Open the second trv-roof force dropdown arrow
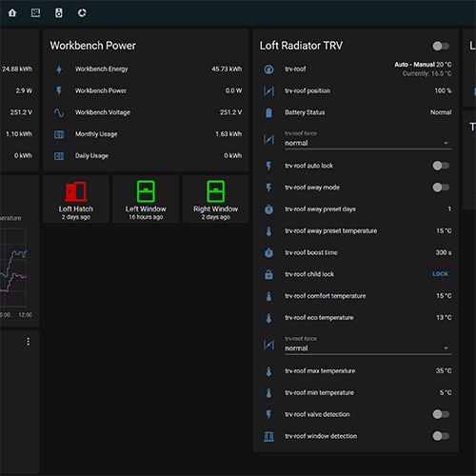This screenshot has width=476, height=476. [x=446, y=348]
